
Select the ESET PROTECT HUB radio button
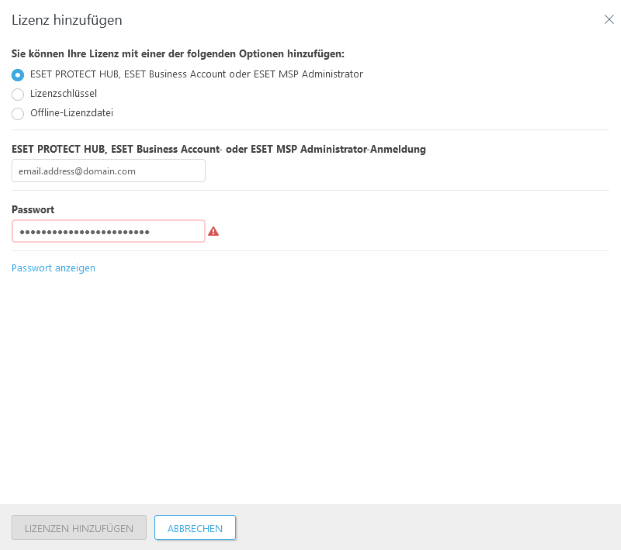18,74
